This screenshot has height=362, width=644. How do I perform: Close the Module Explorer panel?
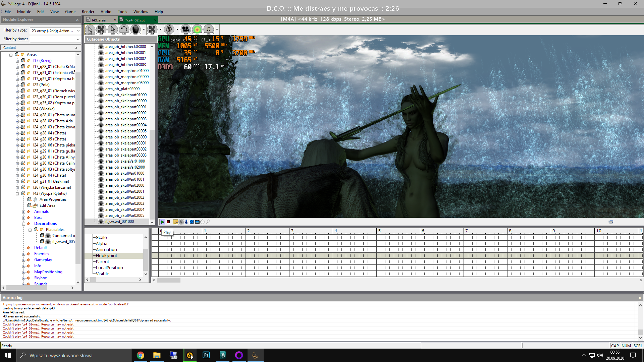click(77, 19)
